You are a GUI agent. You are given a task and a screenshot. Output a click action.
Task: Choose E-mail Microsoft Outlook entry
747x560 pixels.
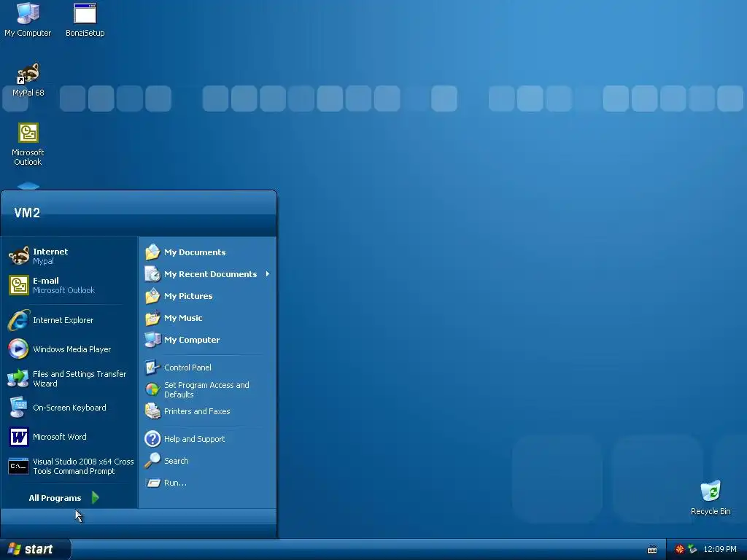click(x=69, y=285)
